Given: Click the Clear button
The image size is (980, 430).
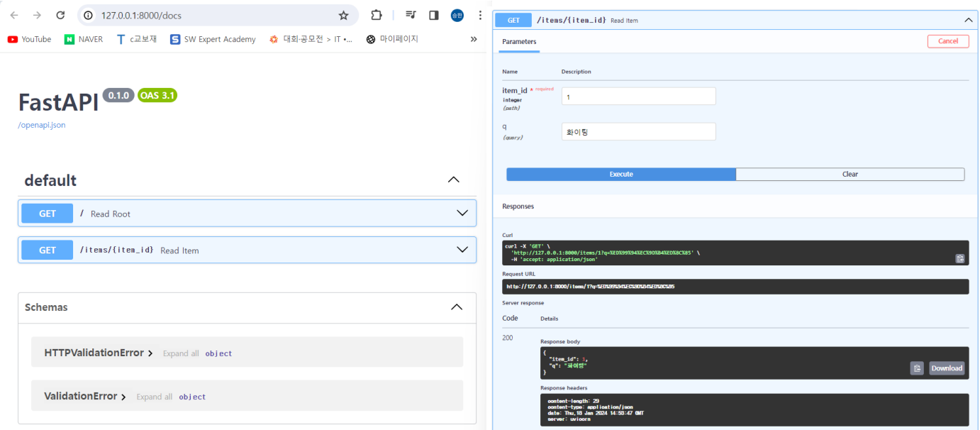Looking at the screenshot, I should click(850, 174).
